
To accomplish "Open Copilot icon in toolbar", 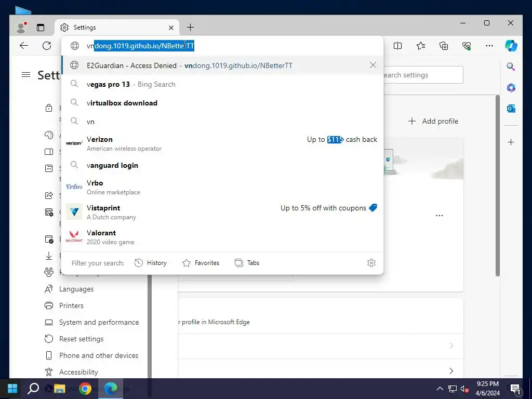I will coord(511,46).
